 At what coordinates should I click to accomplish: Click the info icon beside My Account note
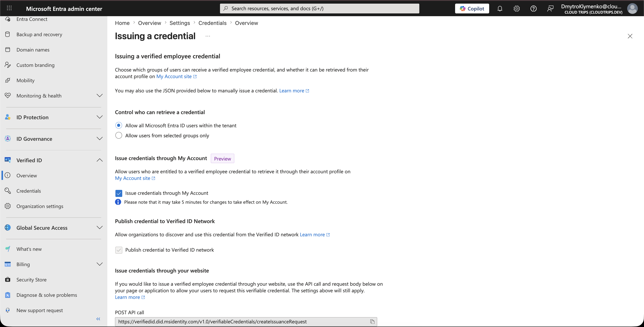click(x=118, y=202)
